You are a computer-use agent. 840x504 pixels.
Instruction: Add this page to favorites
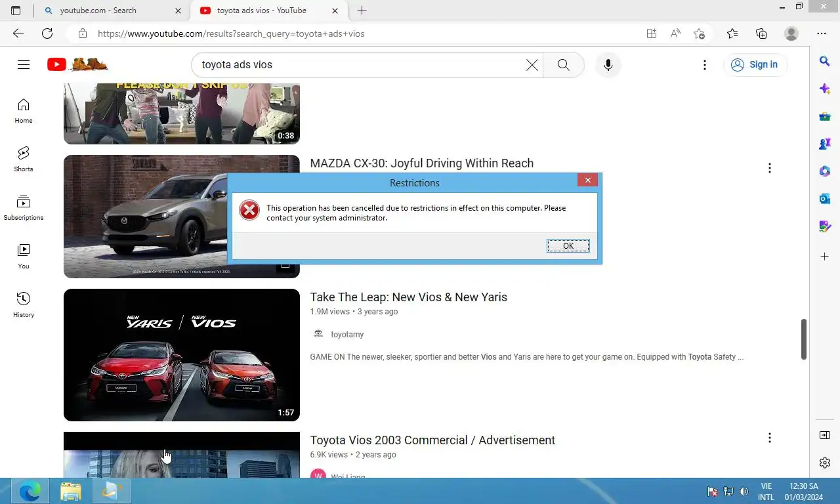(700, 33)
